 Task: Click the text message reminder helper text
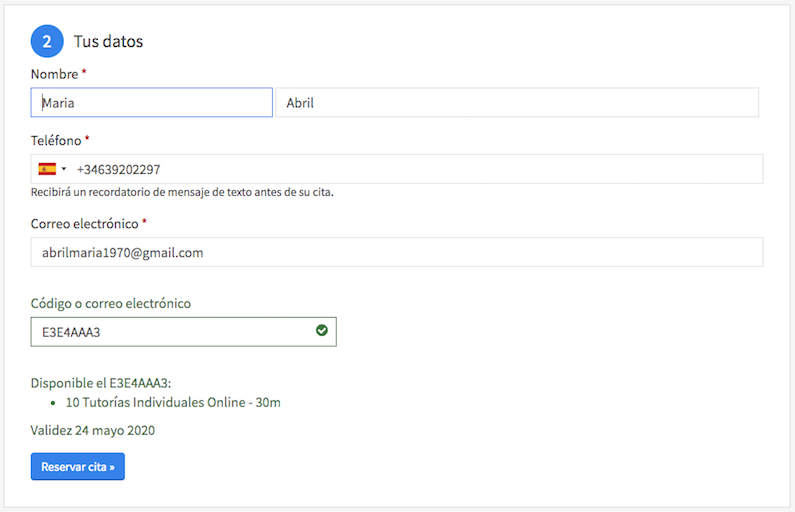coord(181,192)
